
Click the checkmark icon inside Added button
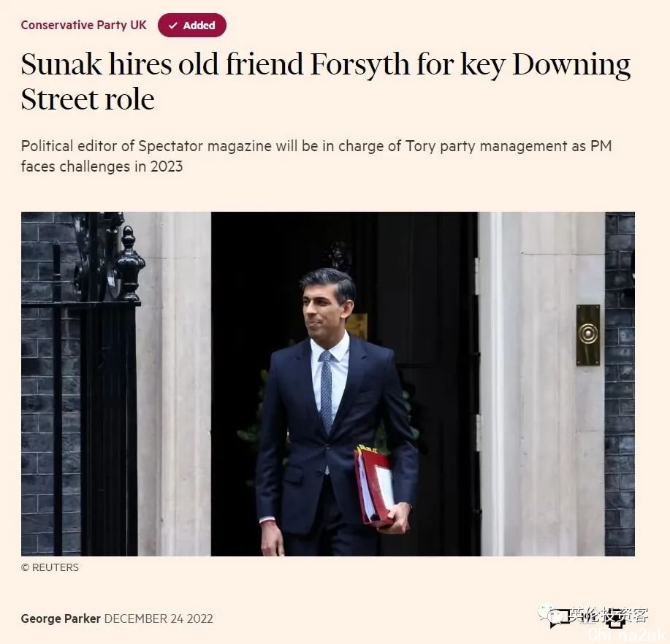pos(173,26)
